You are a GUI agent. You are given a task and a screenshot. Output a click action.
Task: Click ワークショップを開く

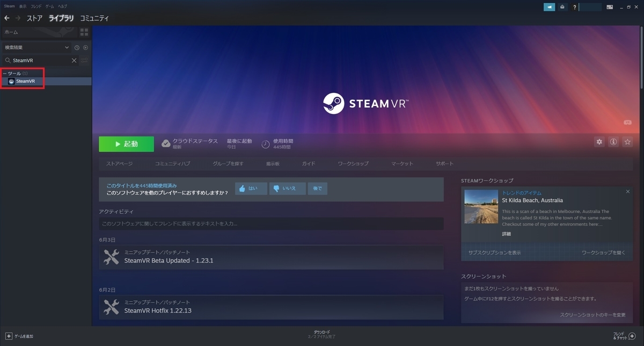tap(603, 253)
